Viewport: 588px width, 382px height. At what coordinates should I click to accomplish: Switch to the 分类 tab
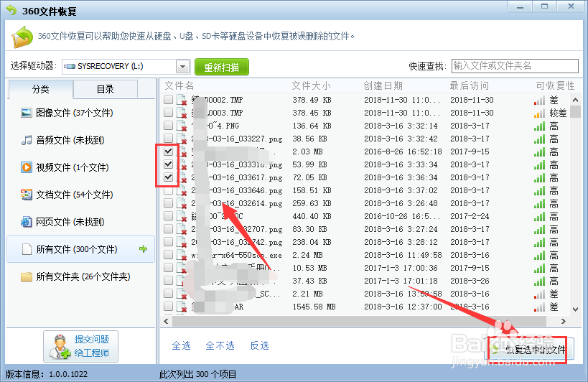[x=40, y=89]
